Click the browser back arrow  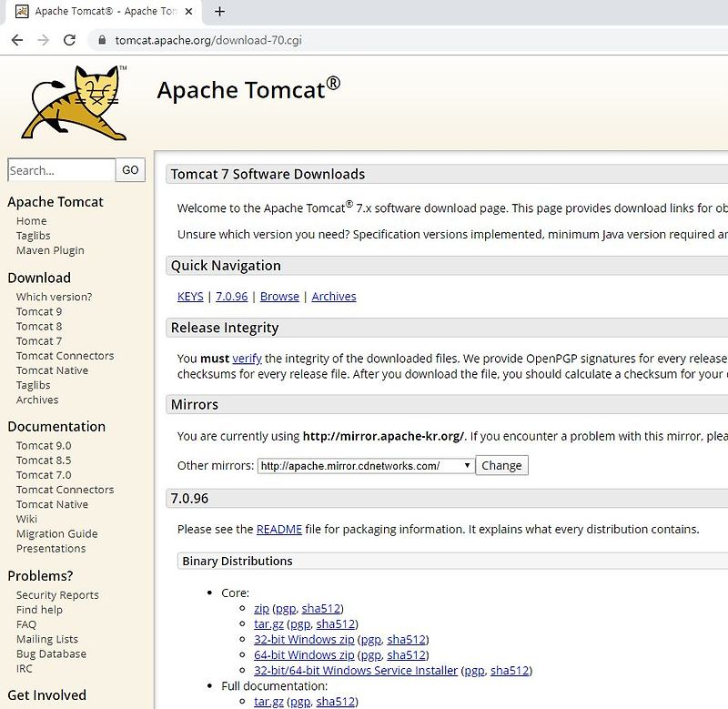click(16, 40)
